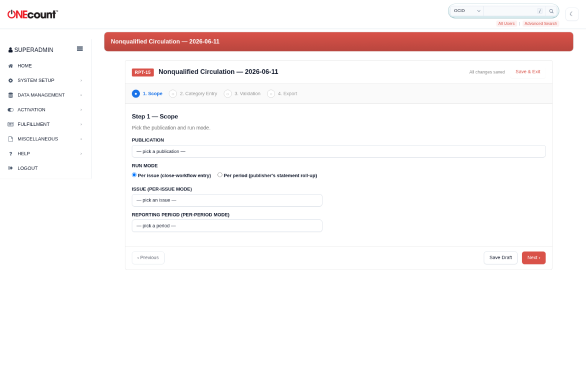Click the red Nonqualified Circulation banner title
The image size is (586, 366).
(165, 41)
